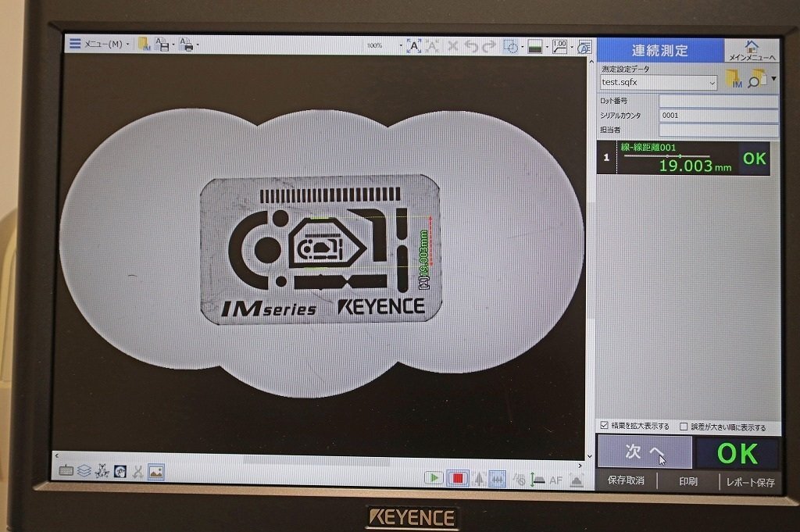The width and height of the screenshot is (800, 532).
Task: Expand the printer icon dropdown arrow
Action: tap(198, 45)
